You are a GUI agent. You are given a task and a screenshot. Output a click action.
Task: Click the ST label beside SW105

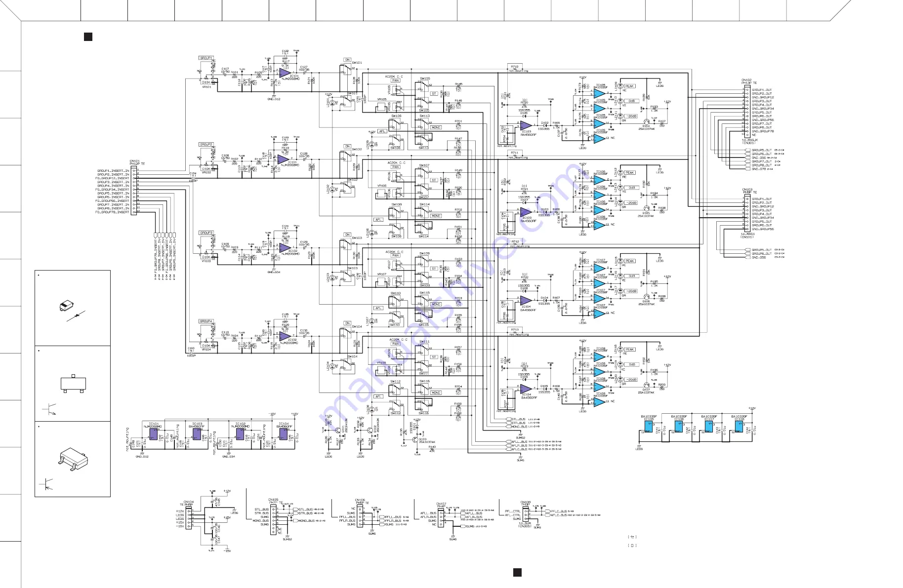434,93
